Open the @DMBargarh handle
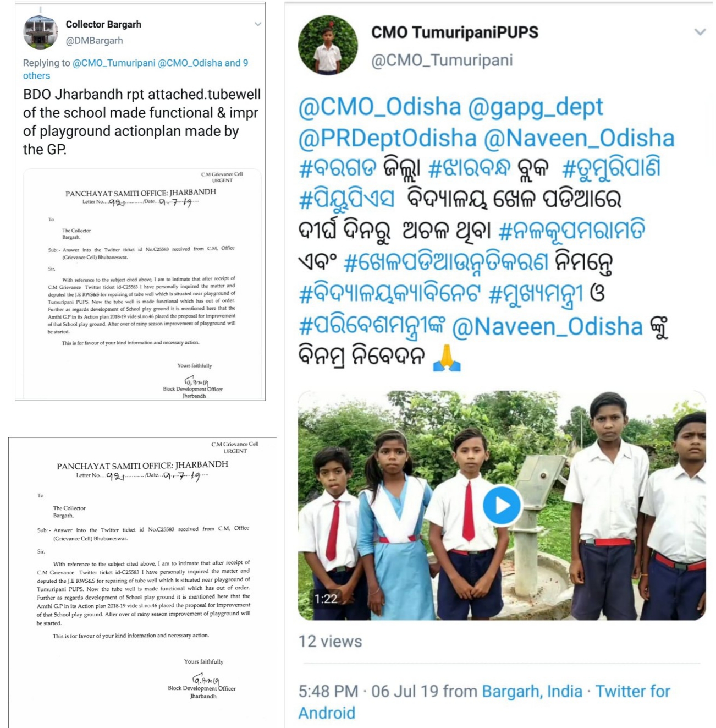The width and height of the screenshot is (716, 728). pyautogui.click(x=94, y=41)
